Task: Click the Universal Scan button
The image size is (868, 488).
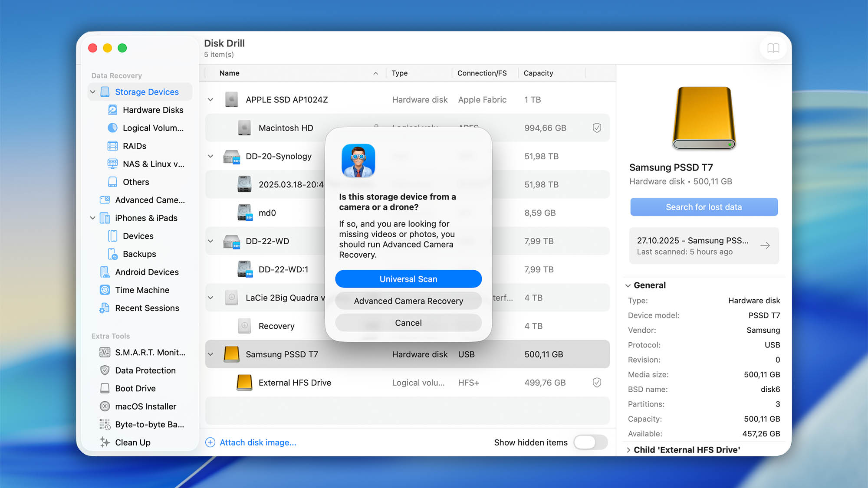Action: [x=408, y=279]
